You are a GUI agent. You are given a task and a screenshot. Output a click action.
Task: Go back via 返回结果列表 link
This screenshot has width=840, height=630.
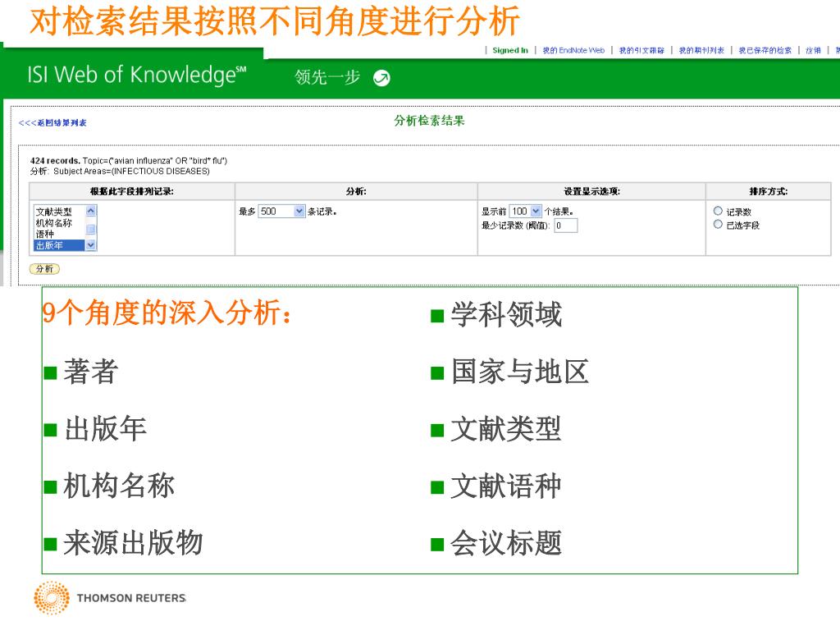point(52,123)
